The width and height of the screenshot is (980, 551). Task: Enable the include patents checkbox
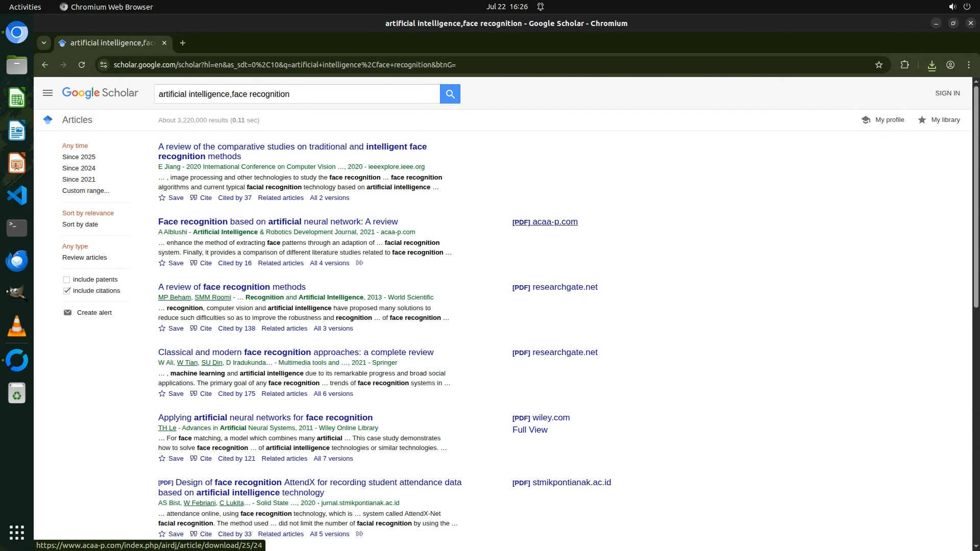click(66, 280)
